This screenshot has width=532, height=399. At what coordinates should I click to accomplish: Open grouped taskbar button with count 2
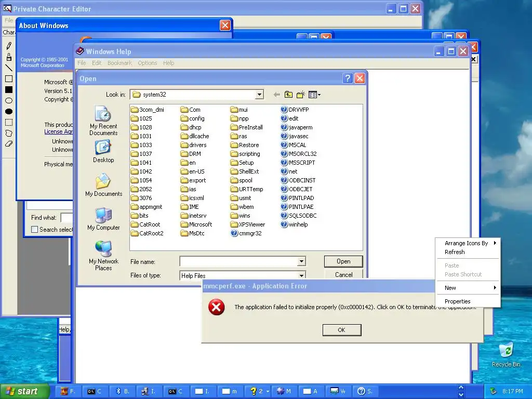pos(258,391)
